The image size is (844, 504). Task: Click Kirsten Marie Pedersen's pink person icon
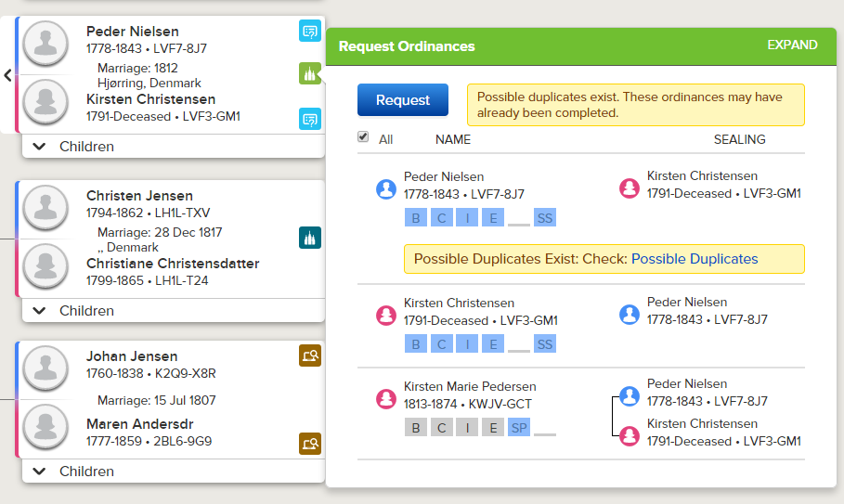click(386, 398)
